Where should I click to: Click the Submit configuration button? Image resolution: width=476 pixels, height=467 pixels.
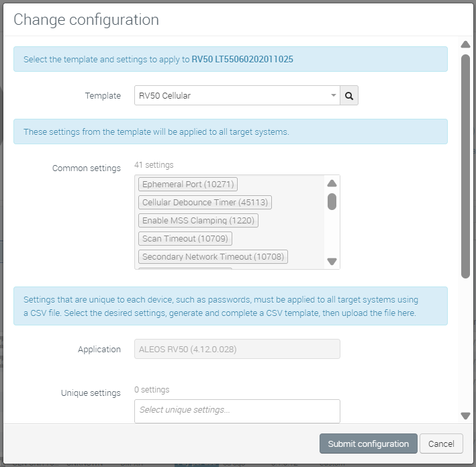click(x=368, y=444)
